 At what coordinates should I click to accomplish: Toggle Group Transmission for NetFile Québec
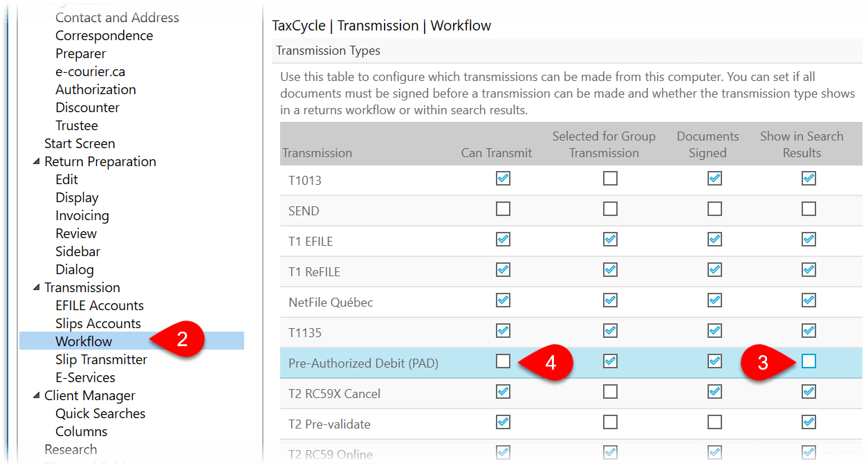point(610,300)
